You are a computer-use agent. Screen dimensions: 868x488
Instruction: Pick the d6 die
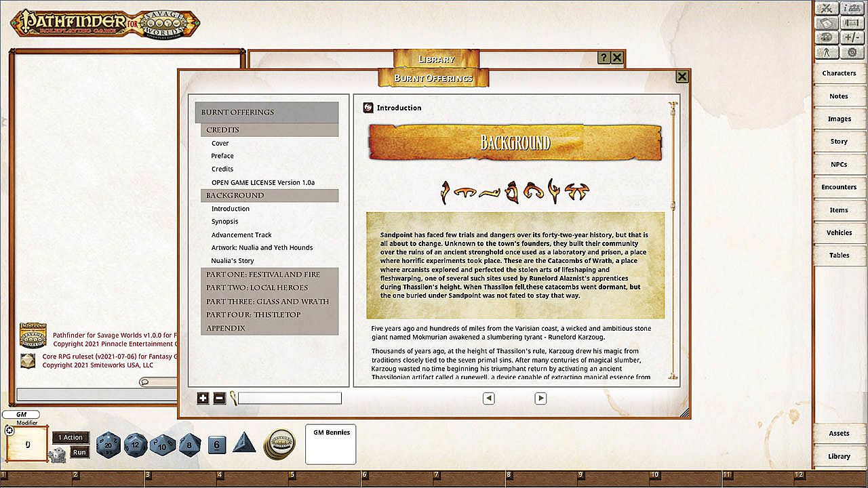[x=217, y=445]
